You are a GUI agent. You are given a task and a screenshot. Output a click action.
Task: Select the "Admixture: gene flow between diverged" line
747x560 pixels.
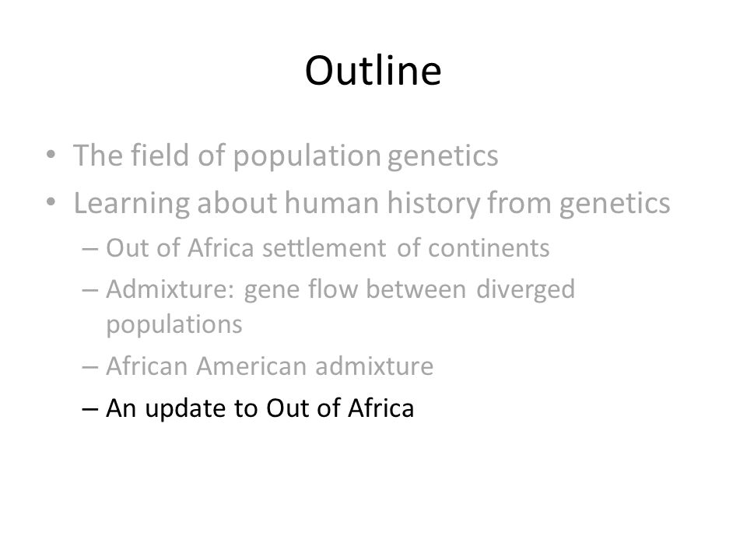tap(340, 289)
